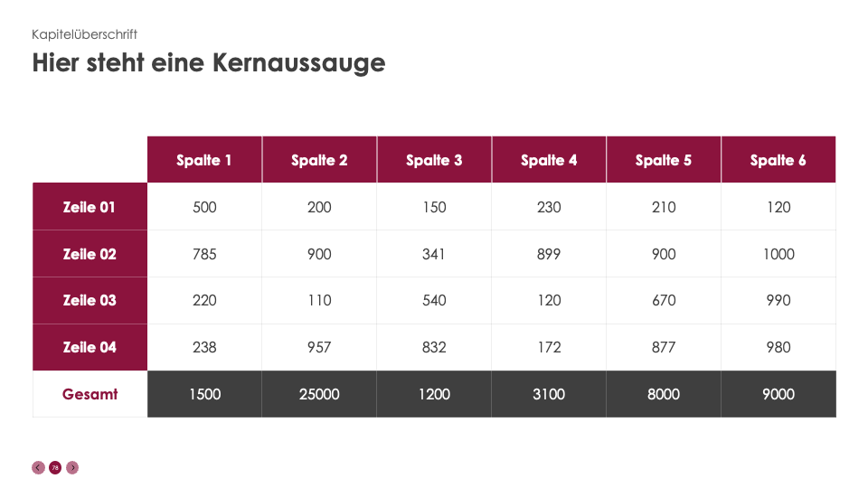Select the Kapitelüberschrift chapter heading text
This screenshot has width=868, height=488.
85,35
